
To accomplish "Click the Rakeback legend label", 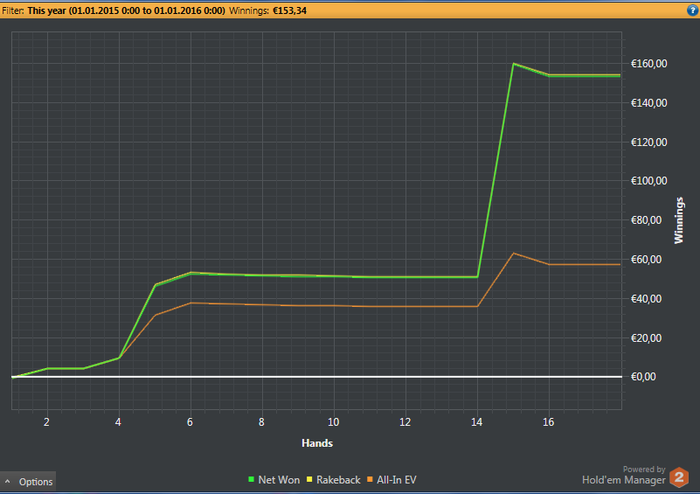I will [338, 480].
